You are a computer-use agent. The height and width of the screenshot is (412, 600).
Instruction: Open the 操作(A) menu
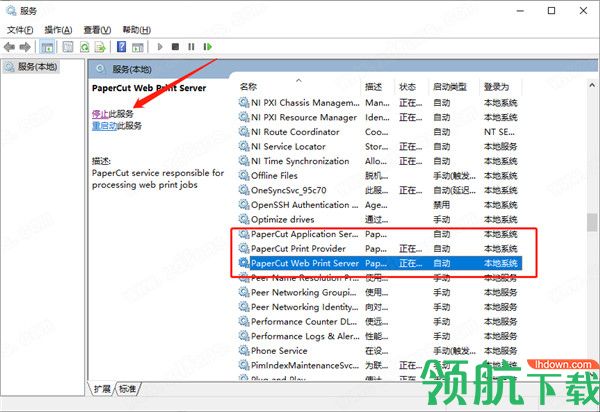(58, 30)
